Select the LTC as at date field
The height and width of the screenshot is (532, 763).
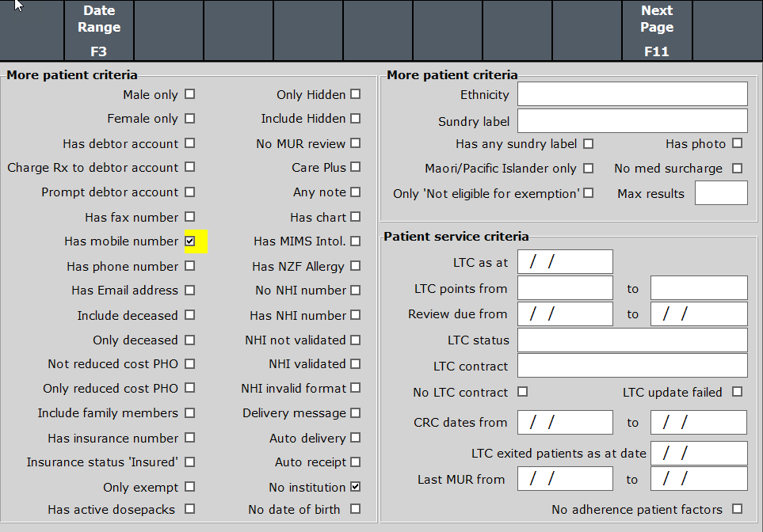click(565, 262)
